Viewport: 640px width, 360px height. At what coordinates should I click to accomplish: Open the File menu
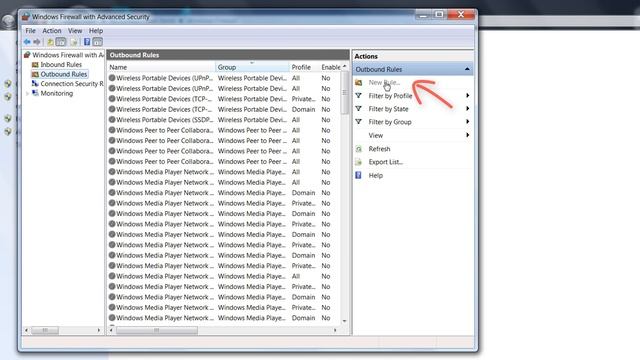pyautogui.click(x=30, y=31)
